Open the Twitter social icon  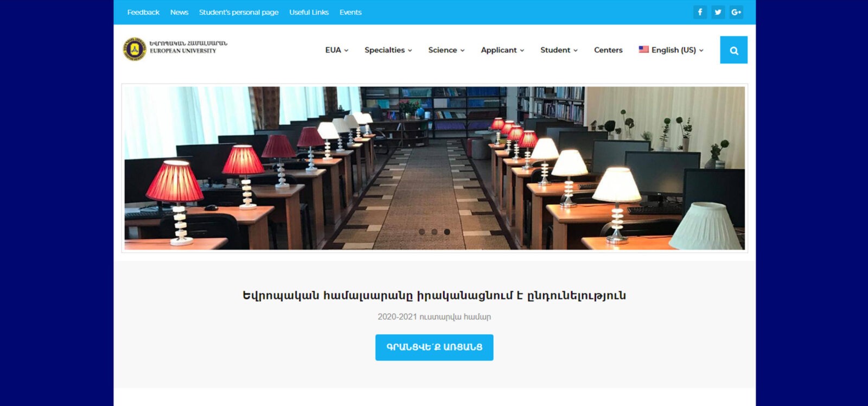click(x=718, y=12)
